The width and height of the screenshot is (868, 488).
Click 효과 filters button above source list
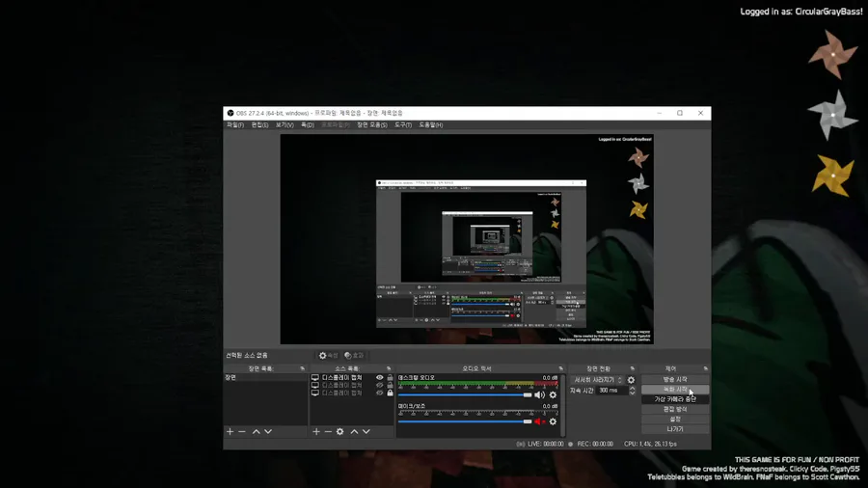(354, 355)
